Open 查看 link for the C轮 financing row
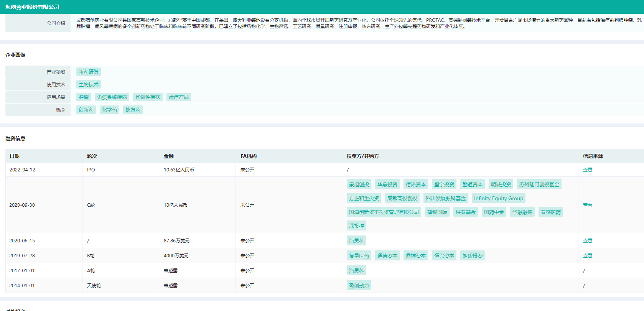Viewport: 644px width, 311px height. (x=587, y=205)
